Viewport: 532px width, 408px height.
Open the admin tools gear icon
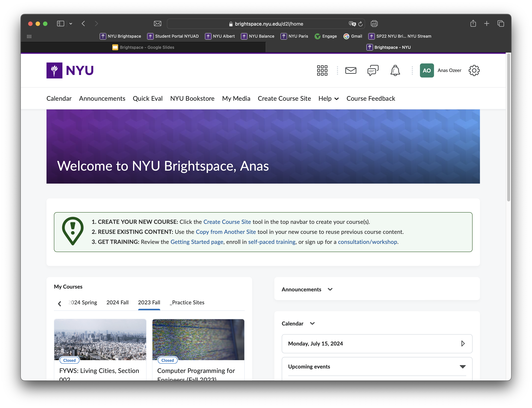click(x=474, y=70)
